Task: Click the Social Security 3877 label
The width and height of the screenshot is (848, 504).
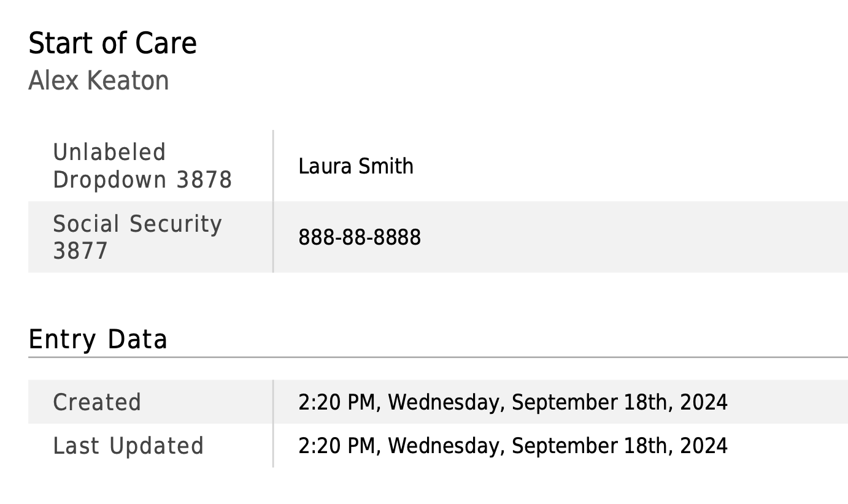Action: point(137,237)
